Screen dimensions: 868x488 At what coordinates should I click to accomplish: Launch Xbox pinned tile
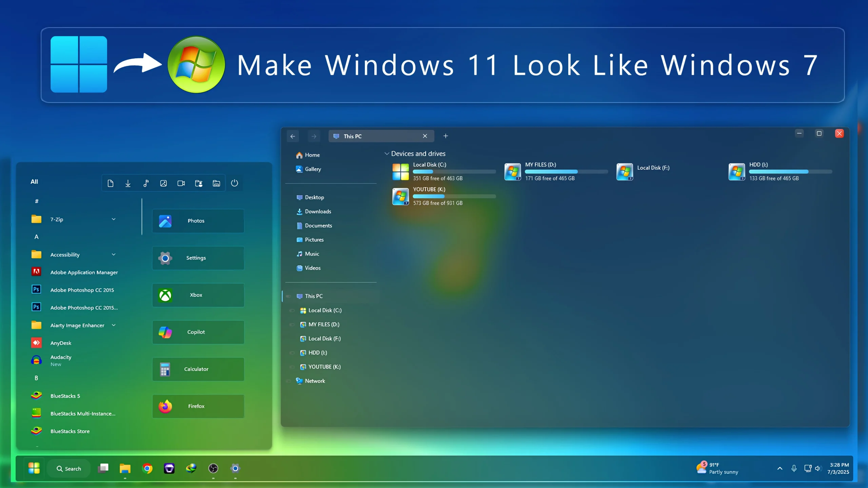198,295
